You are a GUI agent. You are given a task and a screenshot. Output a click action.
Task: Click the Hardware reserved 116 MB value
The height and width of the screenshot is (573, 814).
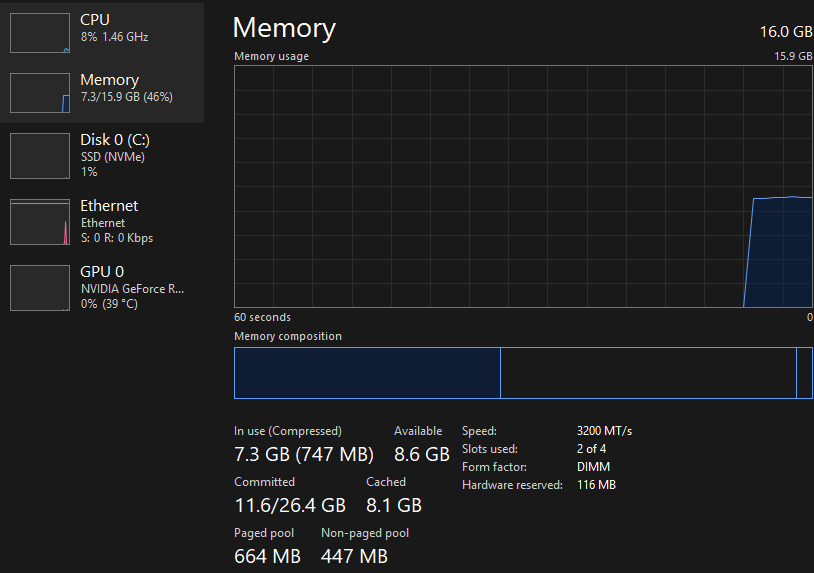pyautogui.click(x=596, y=485)
